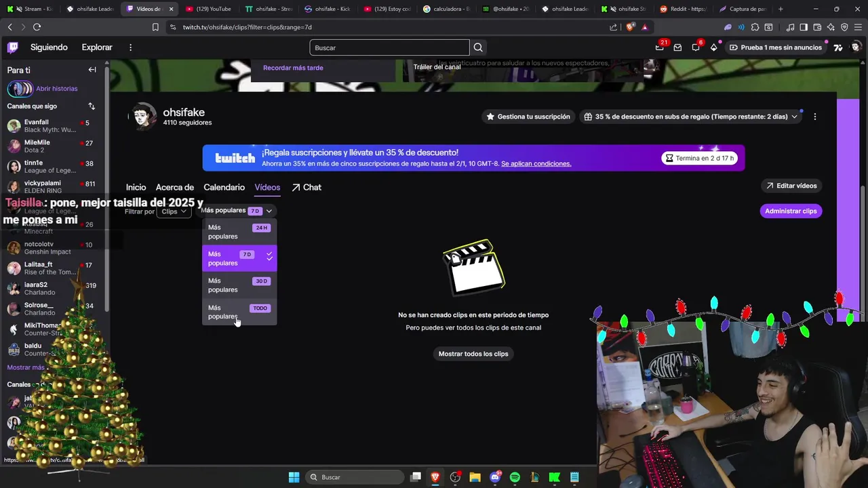868x488 pixels.
Task: Open the Twitch whispers inbox icon
Action: 677,47
